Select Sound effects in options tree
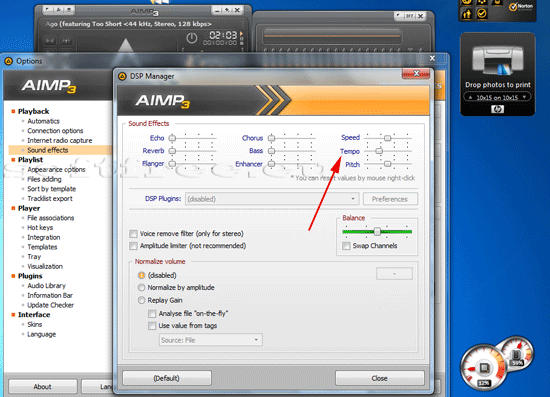This screenshot has width=550, height=397. [x=48, y=150]
